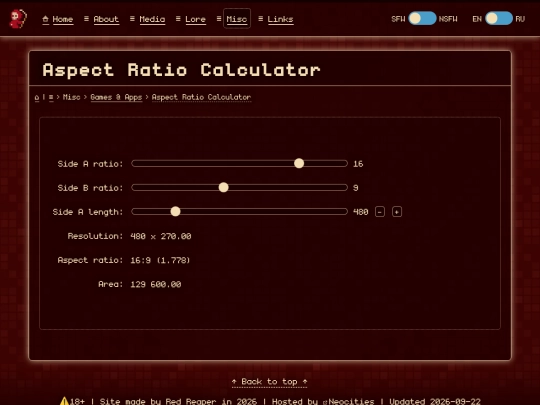Increase Side A length with plus button

coord(397,212)
